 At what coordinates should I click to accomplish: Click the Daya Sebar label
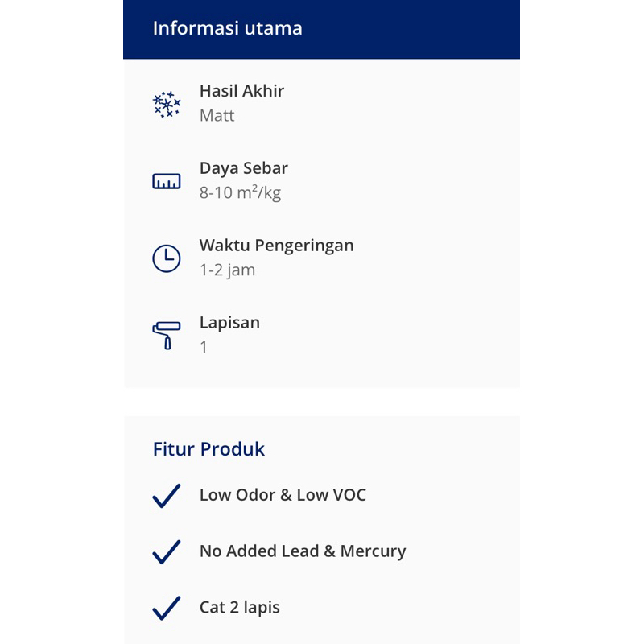[244, 168]
